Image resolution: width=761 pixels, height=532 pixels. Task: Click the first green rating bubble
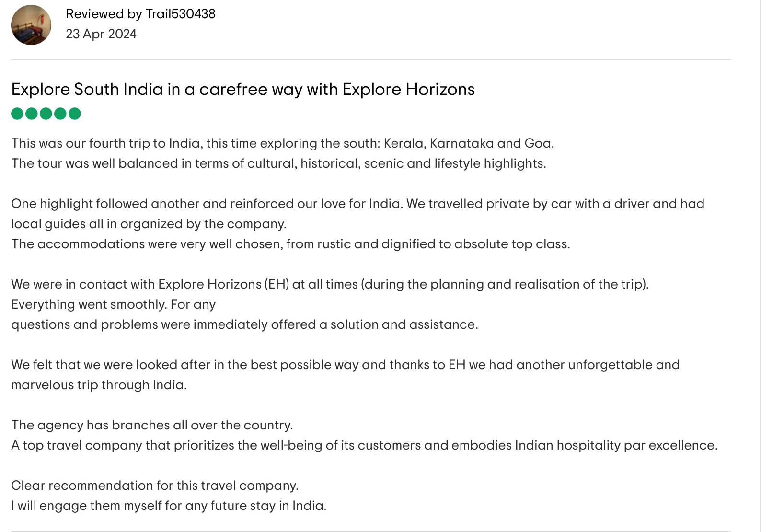coord(17,114)
